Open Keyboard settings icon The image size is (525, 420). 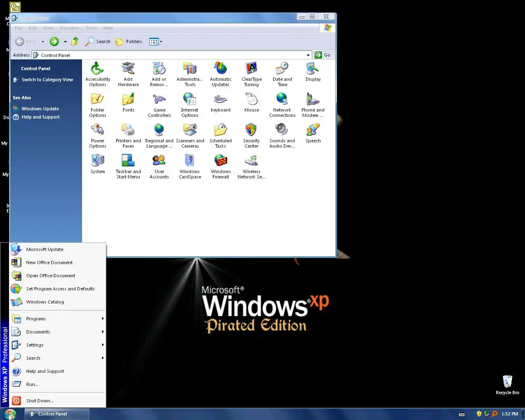pyautogui.click(x=221, y=103)
